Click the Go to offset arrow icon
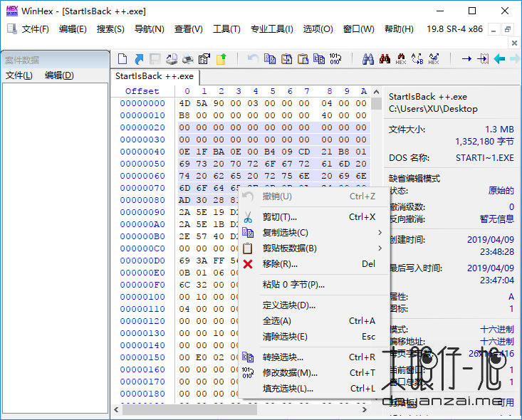Screen dimensions: 522x420 (x=466, y=59)
